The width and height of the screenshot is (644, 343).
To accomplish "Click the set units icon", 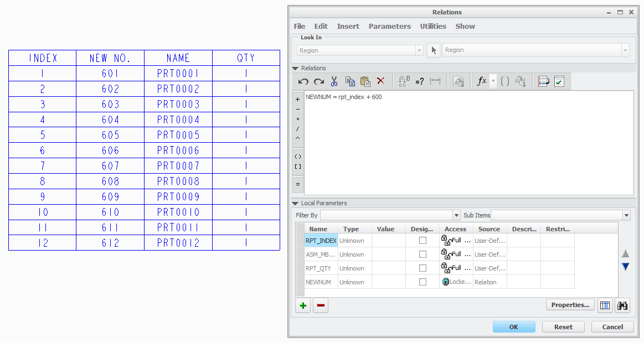I will (x=458, y=81).
